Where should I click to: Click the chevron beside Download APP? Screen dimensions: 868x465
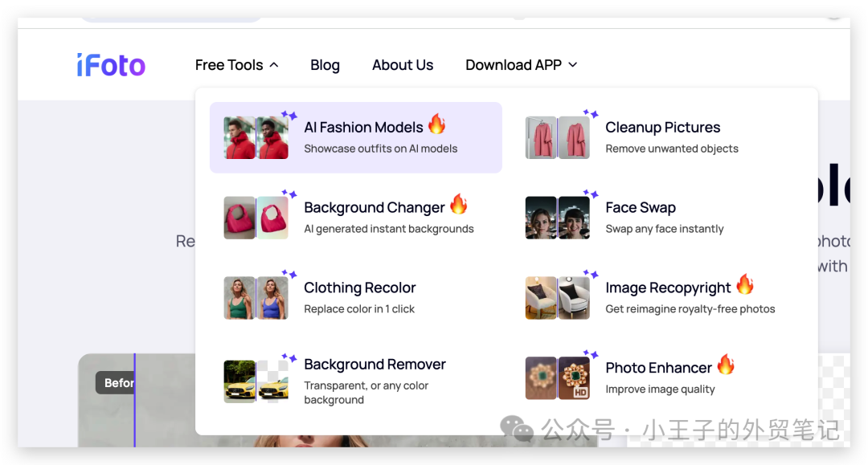(572, 65)
